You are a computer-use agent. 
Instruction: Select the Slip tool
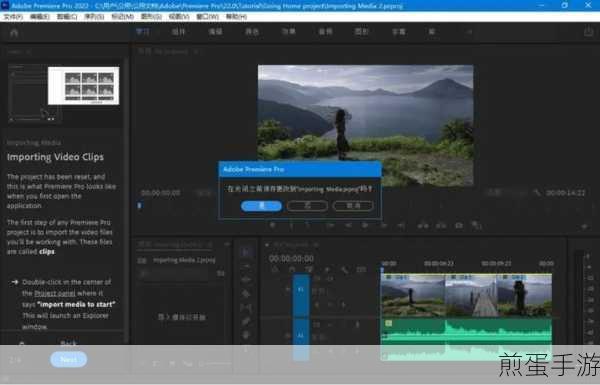(246, 308)
